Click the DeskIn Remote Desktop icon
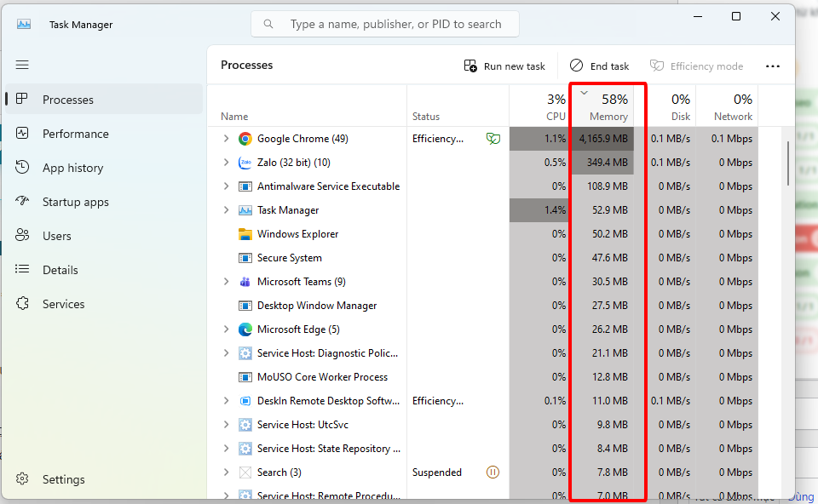Image resolution: width=818 pixels, height=504 pixels. (x=245, y=401)
